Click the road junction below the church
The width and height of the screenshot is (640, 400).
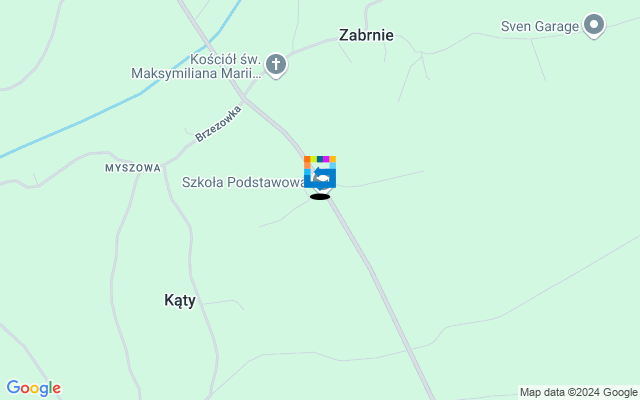244,98
